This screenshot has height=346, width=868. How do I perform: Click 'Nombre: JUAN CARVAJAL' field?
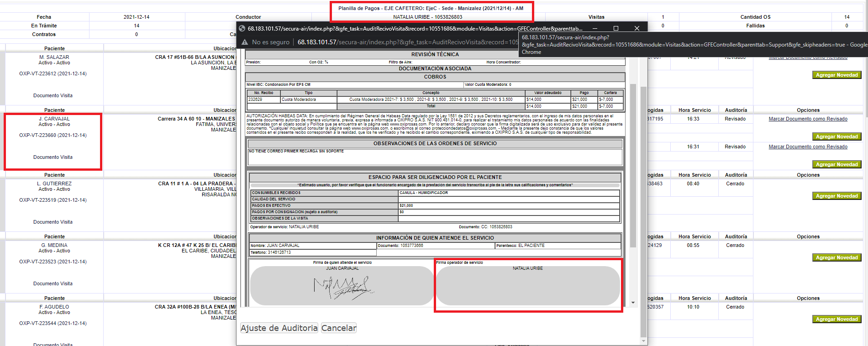[312, 246]
